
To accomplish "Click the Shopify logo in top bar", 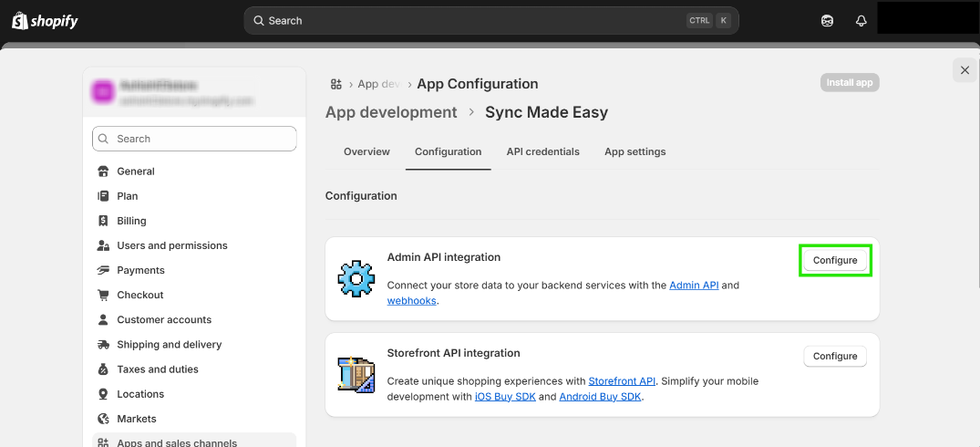I will tap(45, 21).
